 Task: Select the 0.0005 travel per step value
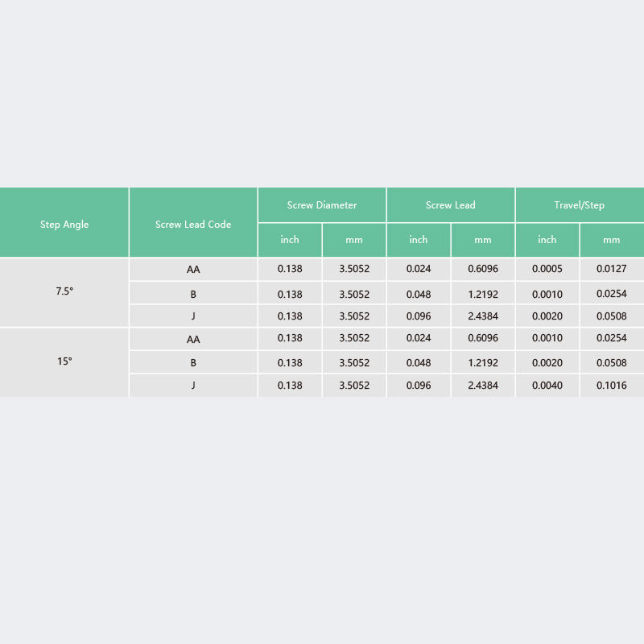pyautogui.click(x=547, y=269)
